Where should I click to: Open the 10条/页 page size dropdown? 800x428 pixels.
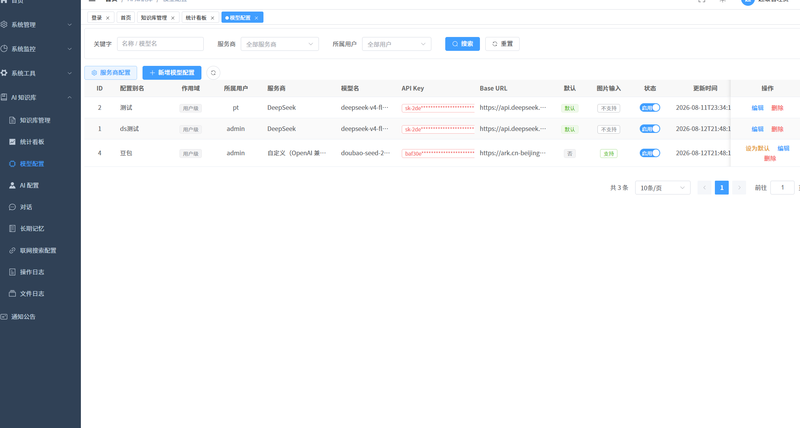point(662,188)
